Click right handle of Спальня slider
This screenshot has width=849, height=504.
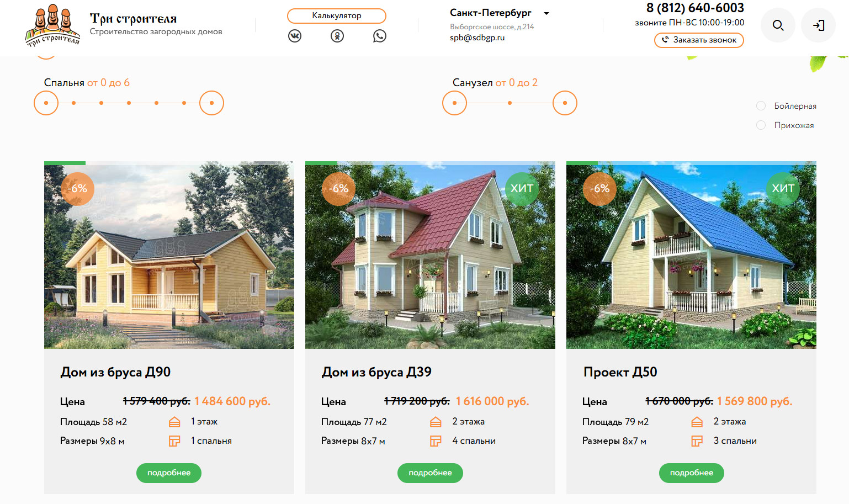click(211, 103)
